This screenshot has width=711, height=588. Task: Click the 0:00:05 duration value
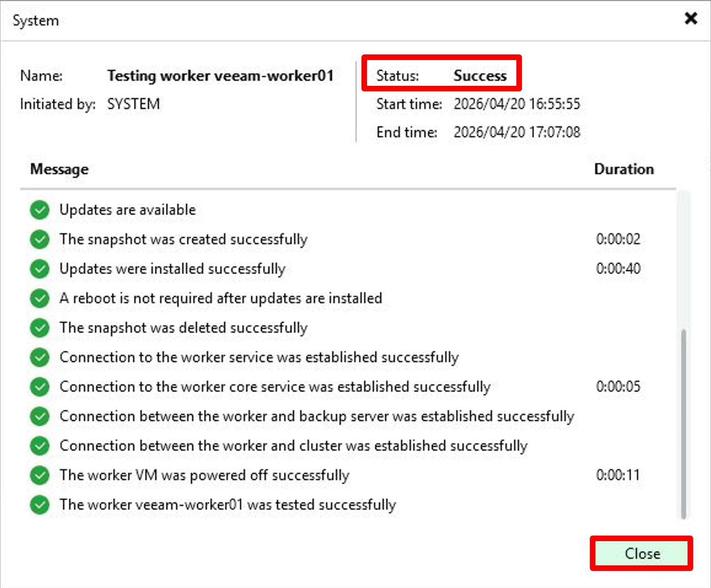pyautogui.click(x=618, y=387)
